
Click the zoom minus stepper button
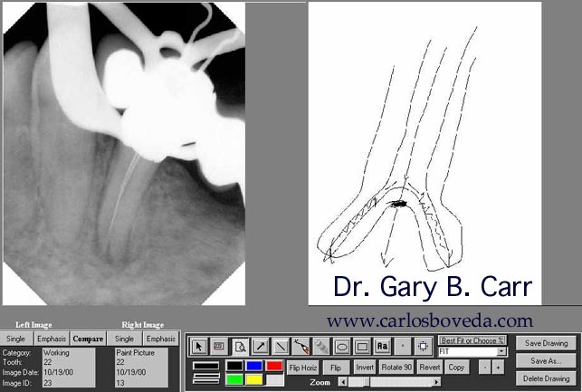pos(484,368)
